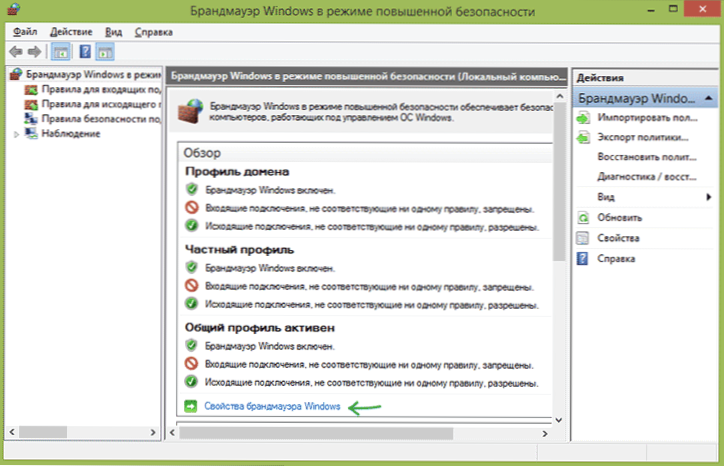Go forward using the toolbar arrow
724x466 pixels.
[x=34, y=52]
